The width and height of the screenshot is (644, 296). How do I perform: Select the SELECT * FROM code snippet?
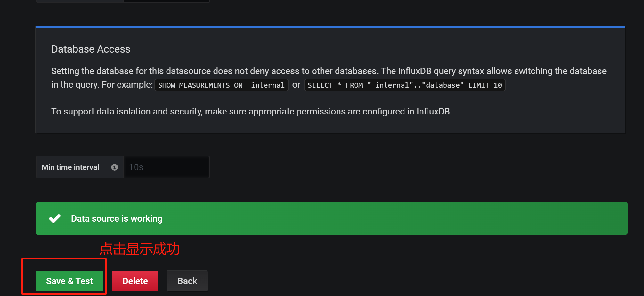point(404,85)
